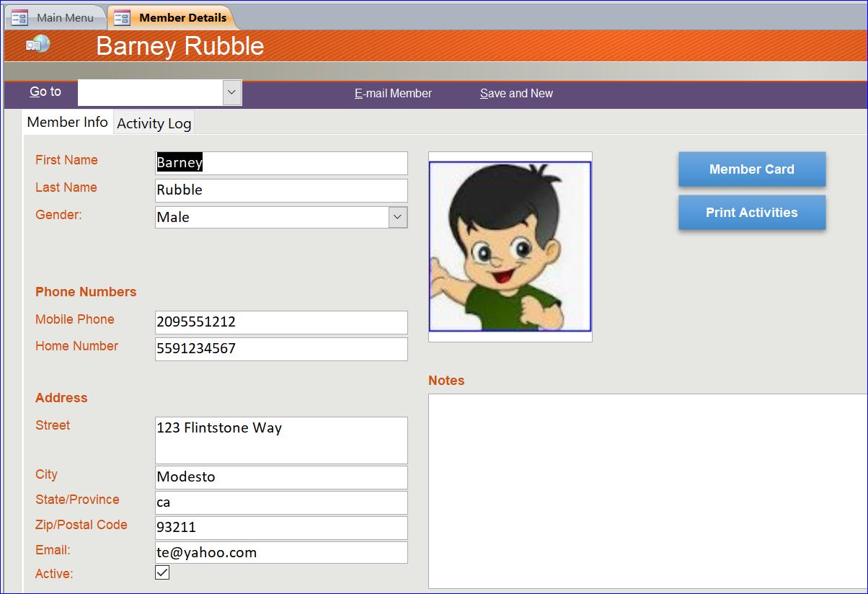Click the City label
Screen dimensions: 868x594
[46, 474]
